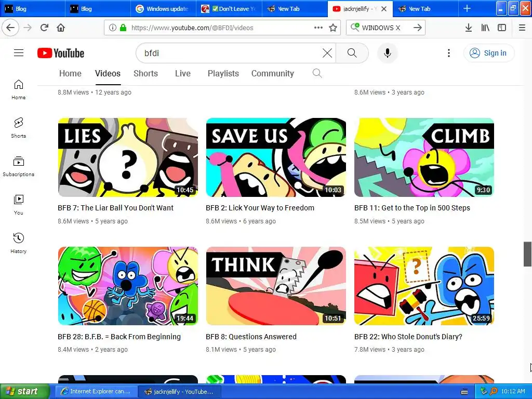
Task: Open the Firefox hamburger menu
Action: pyautogui.click(x=522, y=28)
